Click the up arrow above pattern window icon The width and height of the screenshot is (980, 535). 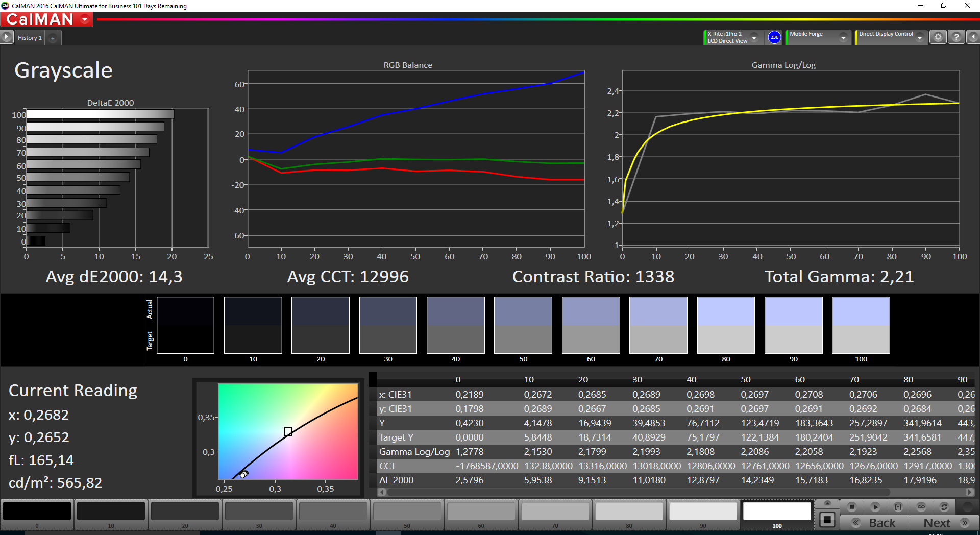click(827, 503)
